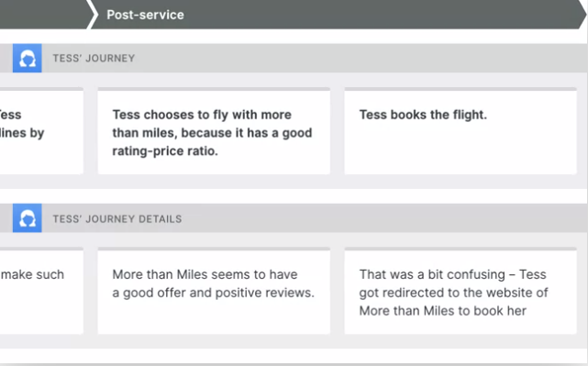
Task: Select the Post-service stage header
Action: (338, 15)
